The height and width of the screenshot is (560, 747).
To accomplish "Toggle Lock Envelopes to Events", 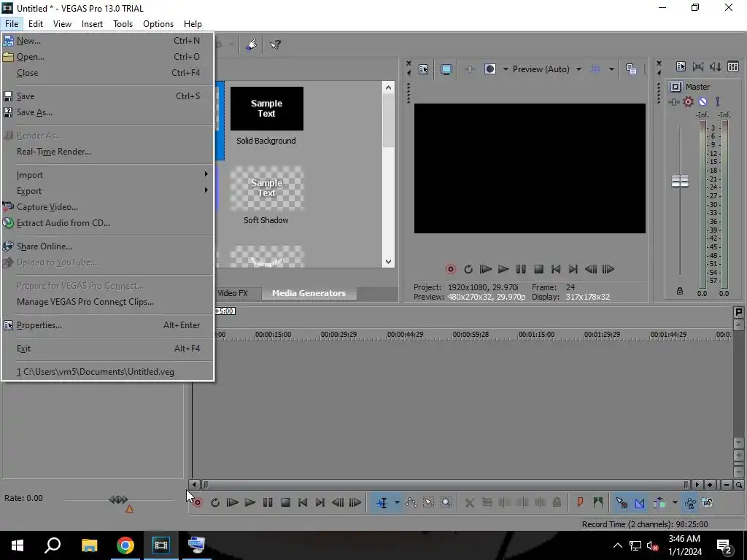I will coord(690,502).
